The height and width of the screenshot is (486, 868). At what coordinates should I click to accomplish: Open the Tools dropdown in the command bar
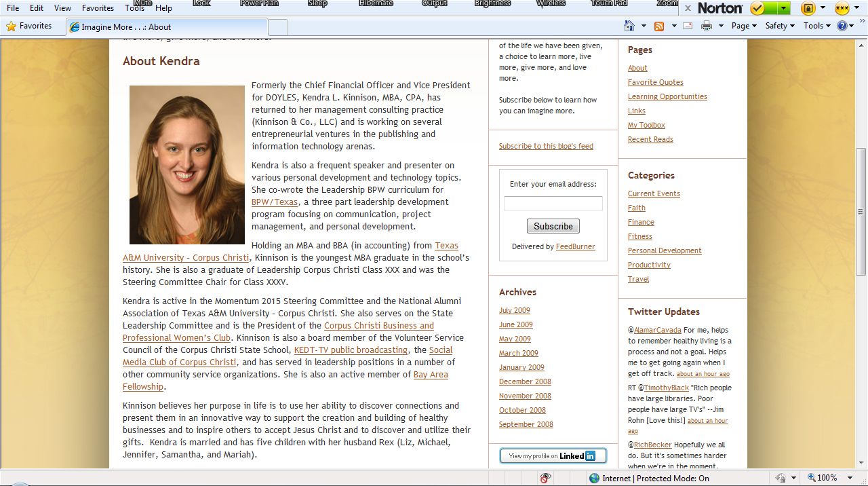click(x=817, y=26)
